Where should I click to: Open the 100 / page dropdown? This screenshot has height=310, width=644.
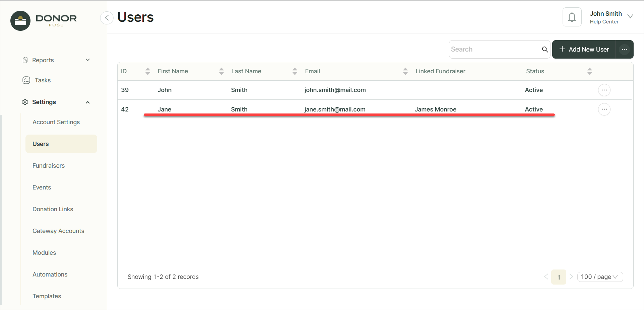[x=599, y=277]
